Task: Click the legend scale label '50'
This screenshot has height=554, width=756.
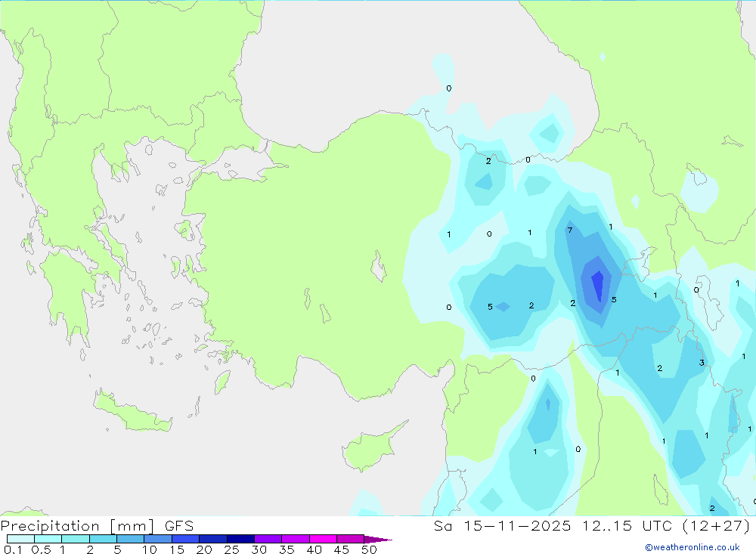Action: point(369,549)
